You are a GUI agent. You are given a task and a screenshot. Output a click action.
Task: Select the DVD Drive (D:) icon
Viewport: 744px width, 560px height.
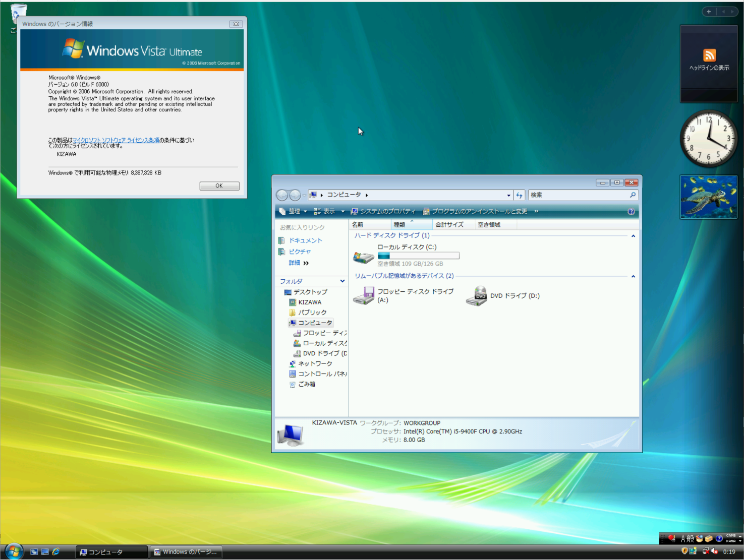476,296
